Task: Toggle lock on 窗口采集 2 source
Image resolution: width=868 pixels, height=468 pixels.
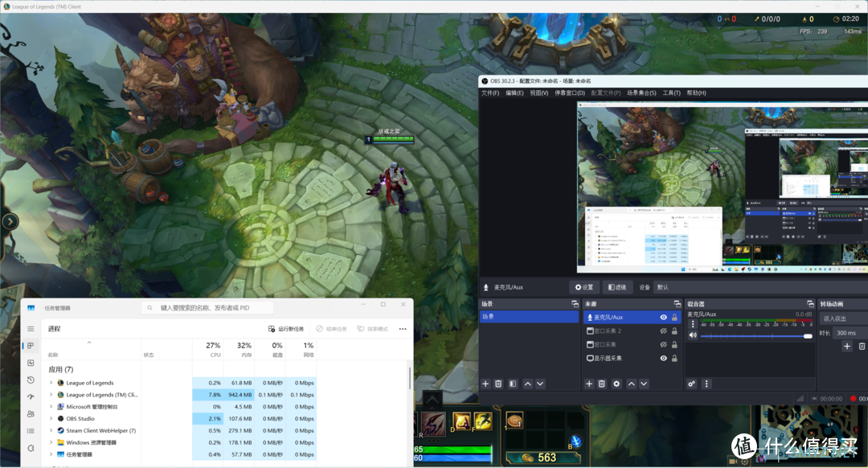Action: (674, 331)
